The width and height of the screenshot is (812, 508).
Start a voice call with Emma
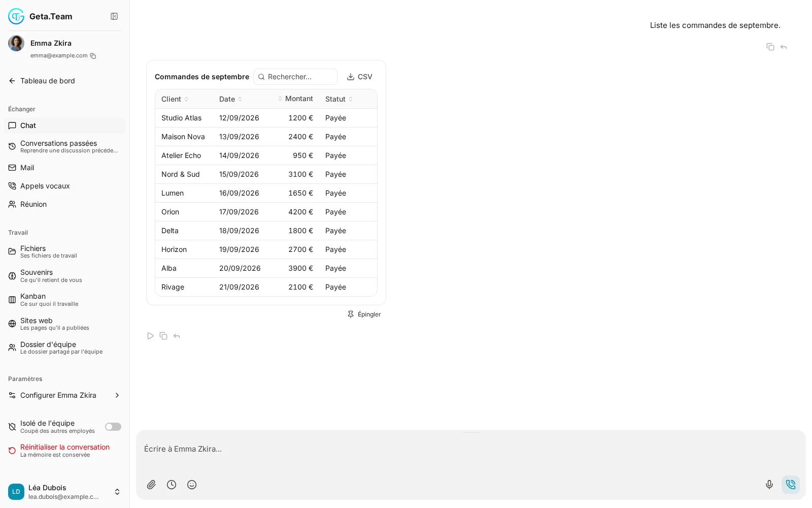click(x=791, y=485)
